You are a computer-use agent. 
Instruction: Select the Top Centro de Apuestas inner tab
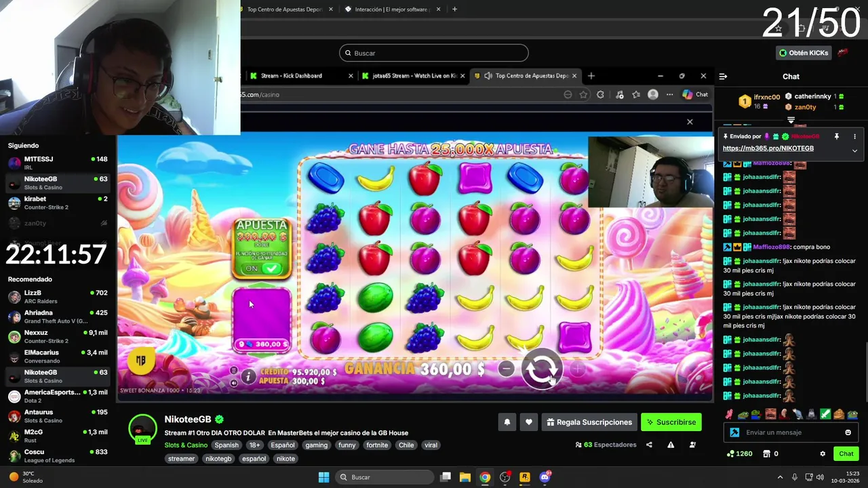tap(526, 76)
